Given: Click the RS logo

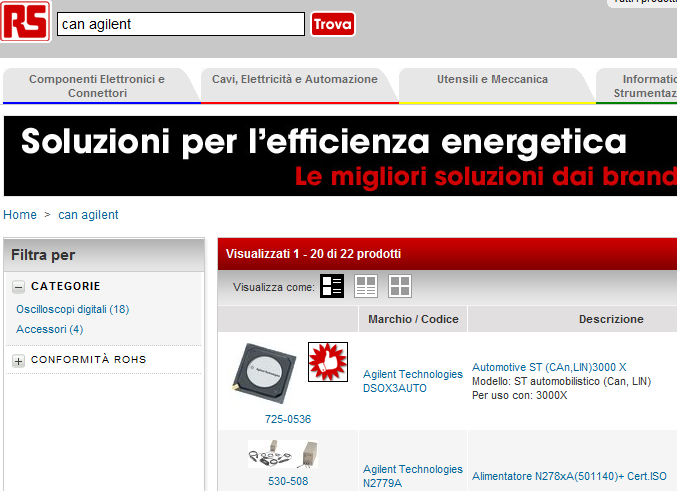Looking at the screenshot, I should point(25,21).
